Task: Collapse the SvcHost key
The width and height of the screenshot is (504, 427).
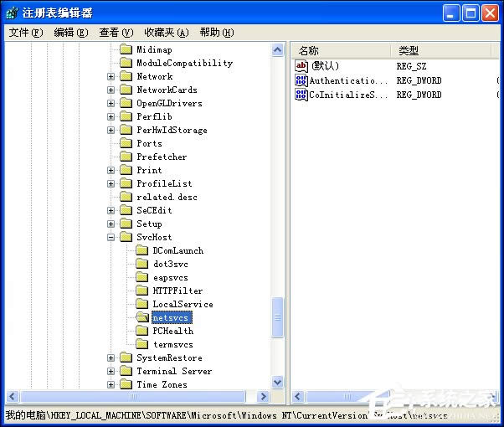Action: click(x=111, y=237)
